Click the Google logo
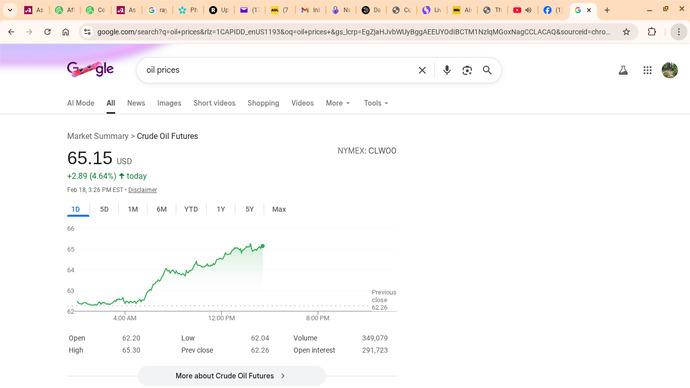Viewport: 690px width, 388px height. [x=90, y=69]
